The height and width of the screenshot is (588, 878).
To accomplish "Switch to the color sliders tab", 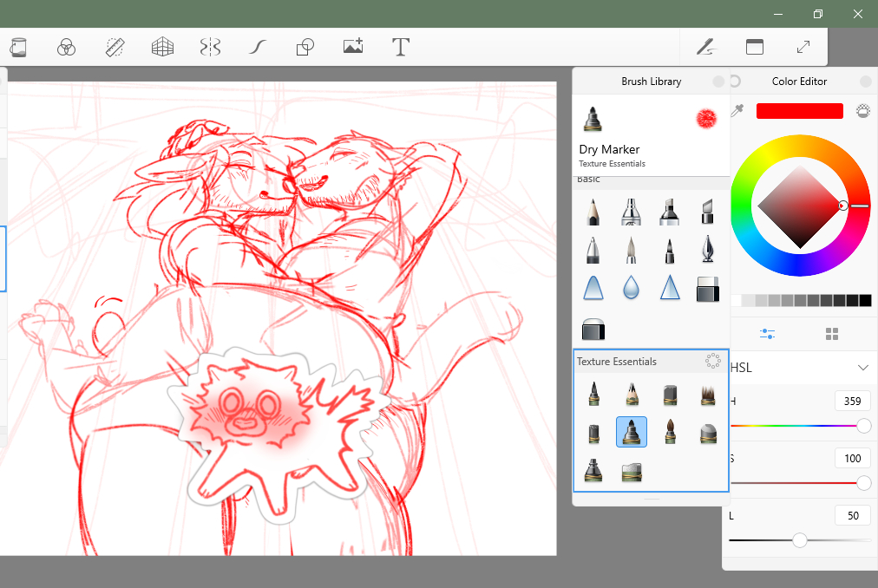I will pyautogui.click(x=767, y=334).
